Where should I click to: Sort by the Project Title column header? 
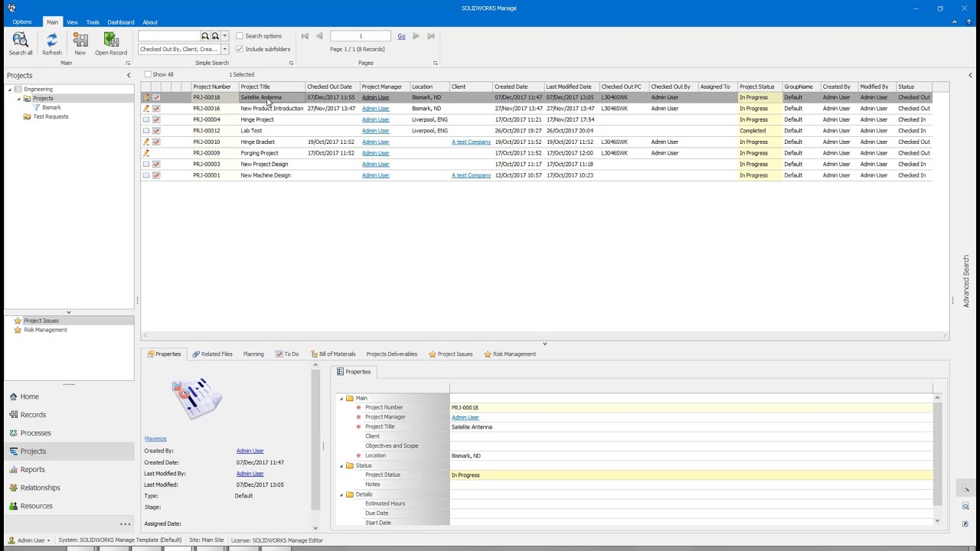point(272,86)
